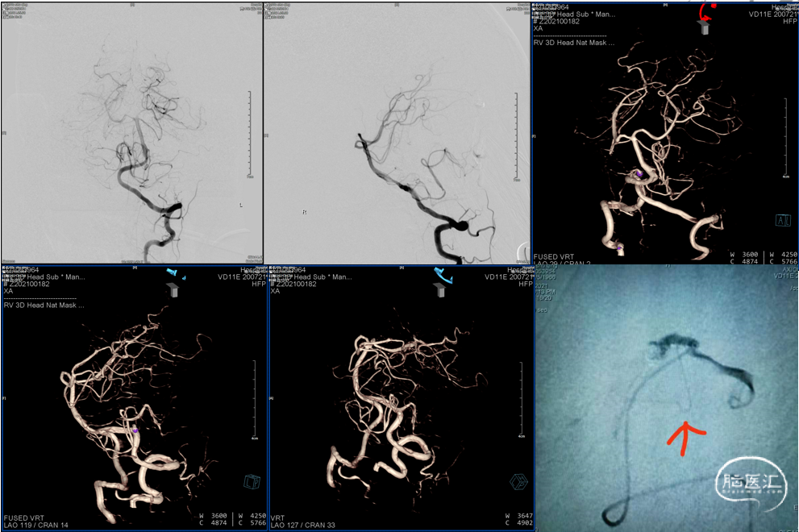Click center value 'C 4902'
Image resolution: width=799 pixels, height=532 pixels.
(520, 523)
